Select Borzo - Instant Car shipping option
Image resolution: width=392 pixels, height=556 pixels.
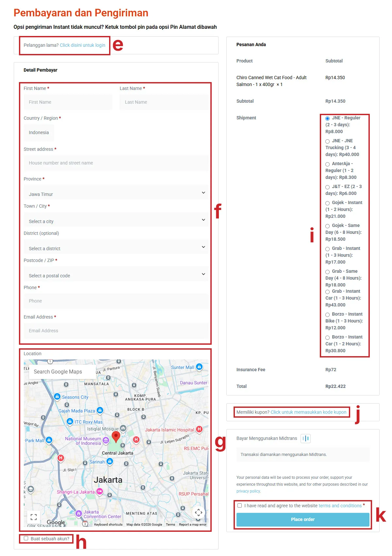(x=327, y=338)
